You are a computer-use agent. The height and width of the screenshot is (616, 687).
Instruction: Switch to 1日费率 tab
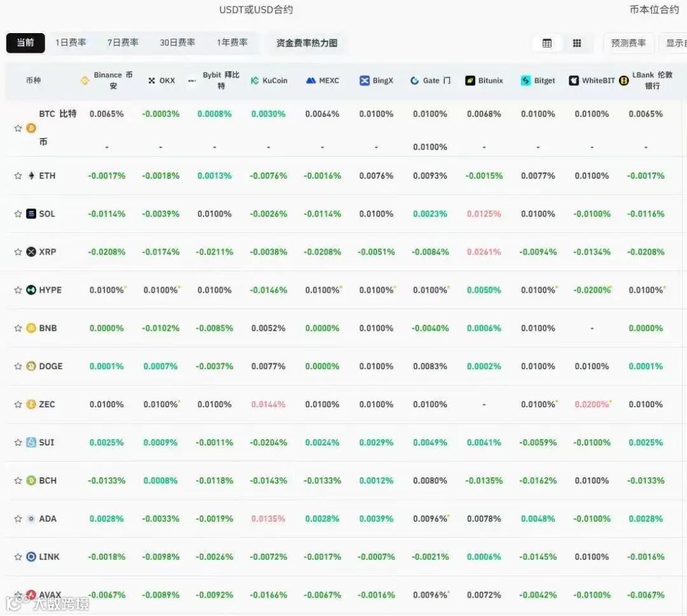tap(71, 43)
